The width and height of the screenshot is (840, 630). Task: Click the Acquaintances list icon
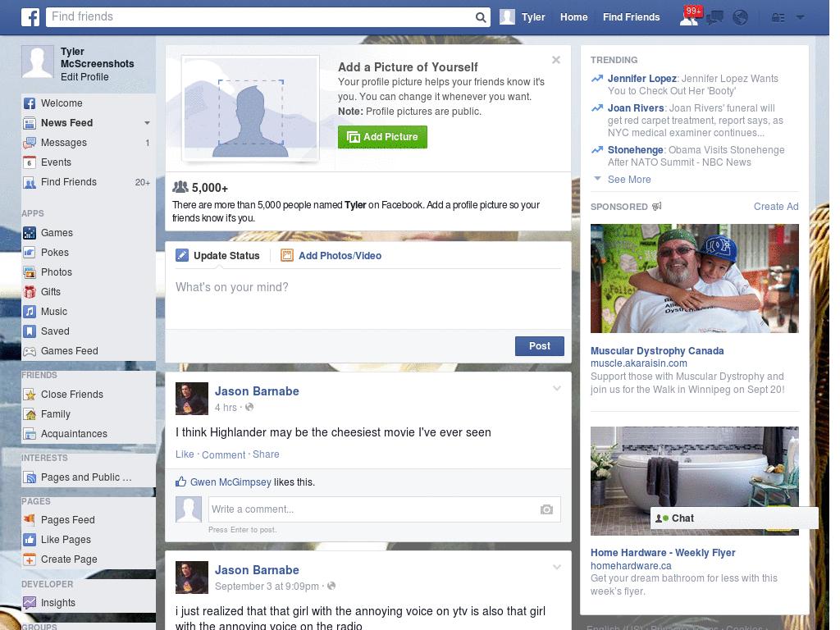[x=30, y=434]
